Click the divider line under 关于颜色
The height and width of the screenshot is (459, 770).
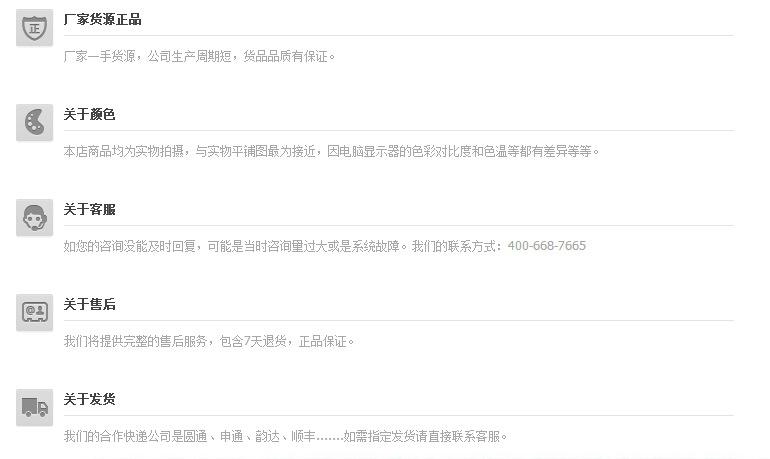coord(399,131)
